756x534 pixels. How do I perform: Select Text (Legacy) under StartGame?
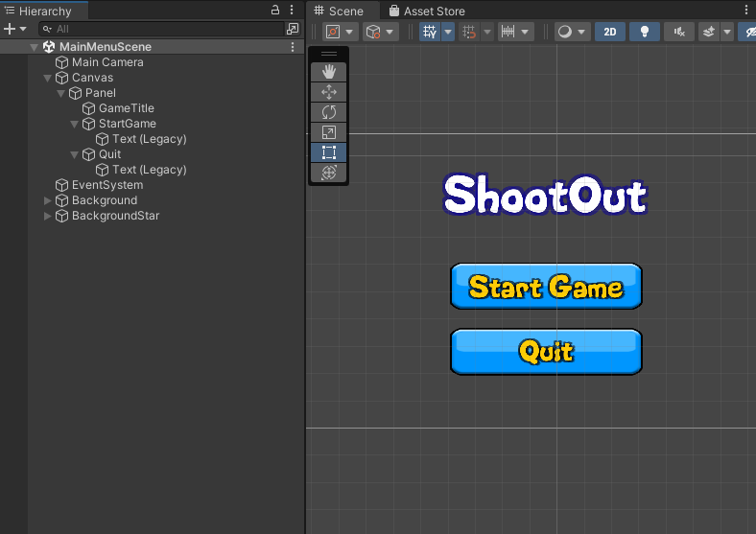coord(152,139)
